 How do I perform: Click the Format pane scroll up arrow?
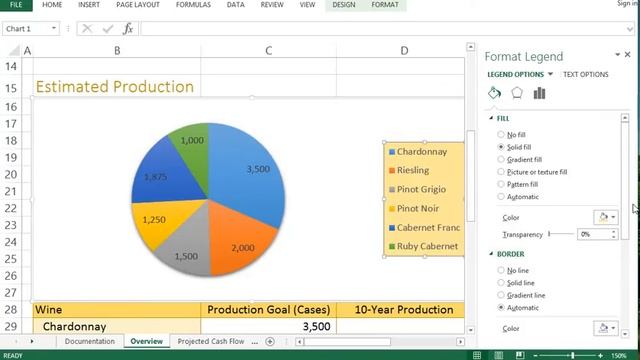pyautogui.click(x=625, y=118)
